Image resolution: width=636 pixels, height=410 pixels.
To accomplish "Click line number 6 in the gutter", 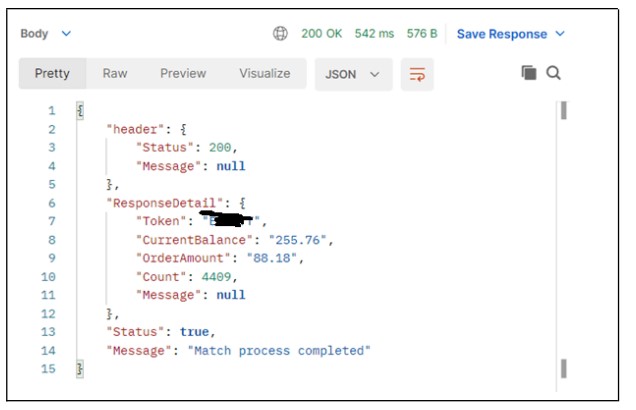I will (51, 203).
